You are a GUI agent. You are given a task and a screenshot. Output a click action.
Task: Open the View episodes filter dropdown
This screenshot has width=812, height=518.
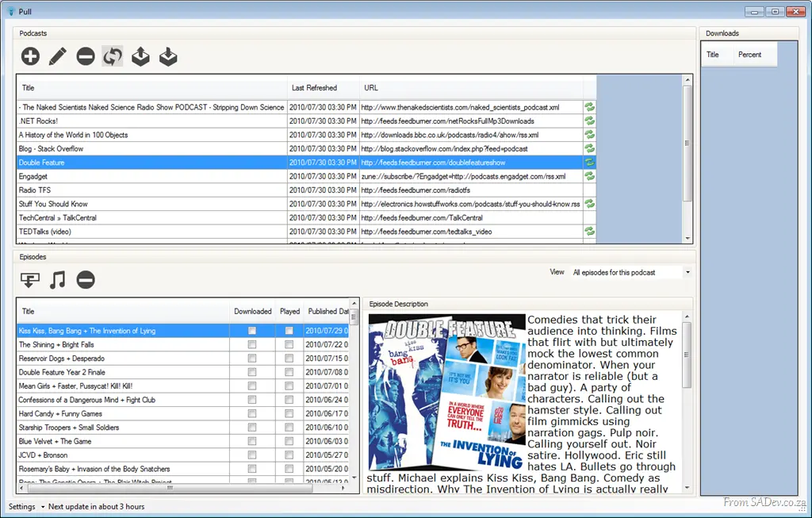[x=631, y=272]
